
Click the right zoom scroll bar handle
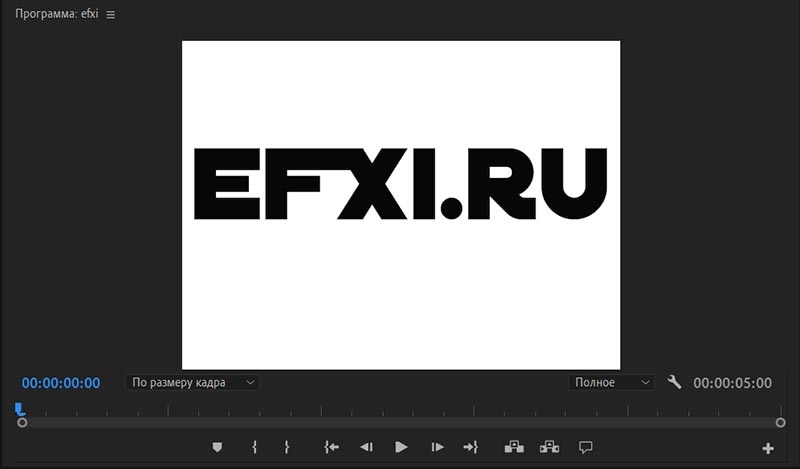pyautogui.click(x=781, y=423)
